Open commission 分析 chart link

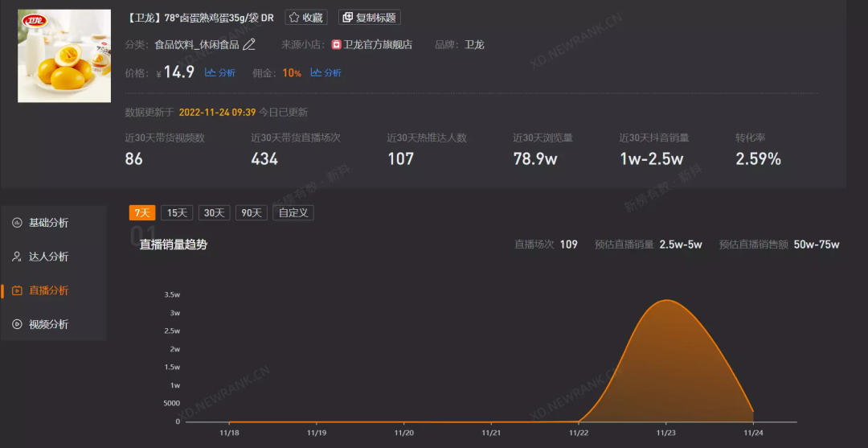pyautogui.click(x=326, y=72)
